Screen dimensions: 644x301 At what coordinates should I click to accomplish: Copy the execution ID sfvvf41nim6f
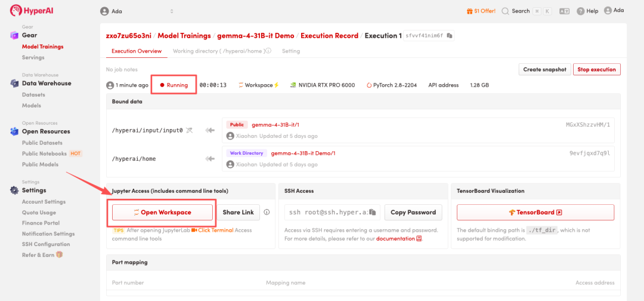click(x=450, y=36)
